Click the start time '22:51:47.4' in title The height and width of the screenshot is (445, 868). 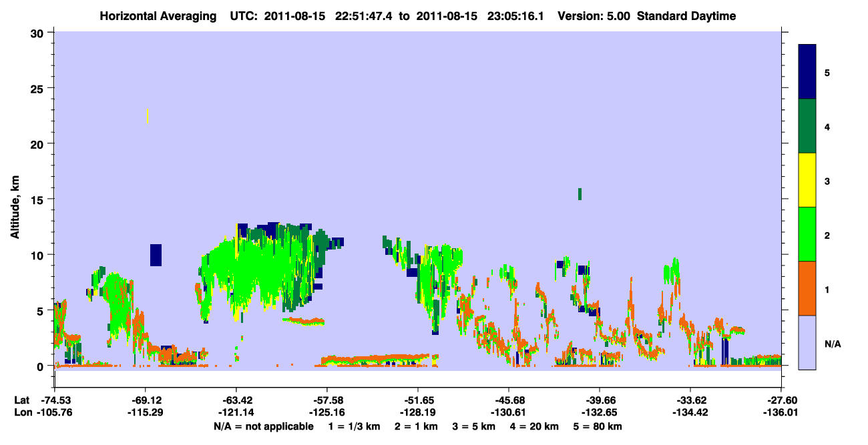click(365, 16)
